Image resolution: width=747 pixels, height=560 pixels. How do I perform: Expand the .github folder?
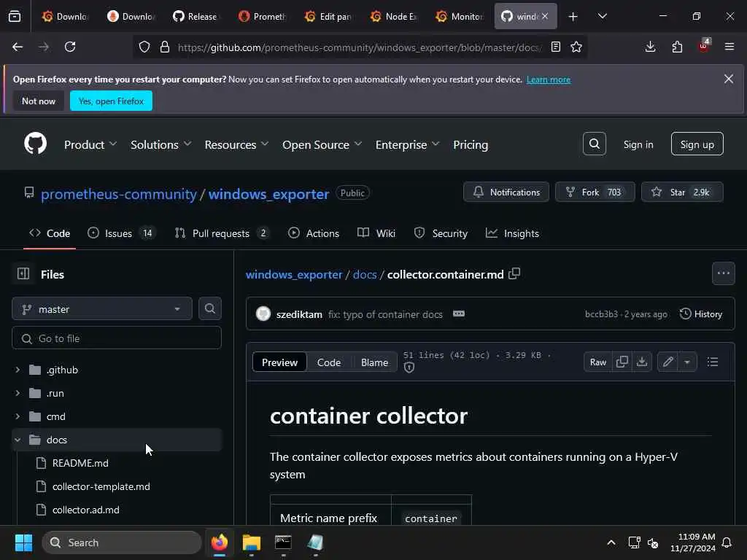click(x=18, y=370)
